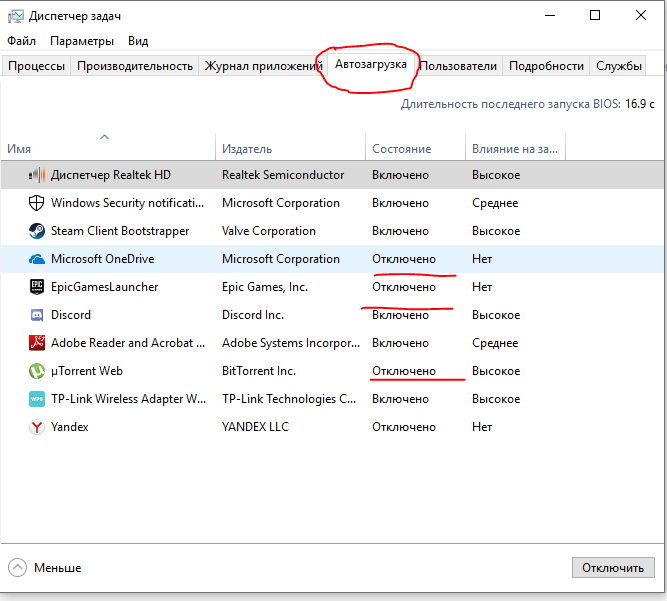Click the EpicGamesLauncher icon

(x=37, y=287)
